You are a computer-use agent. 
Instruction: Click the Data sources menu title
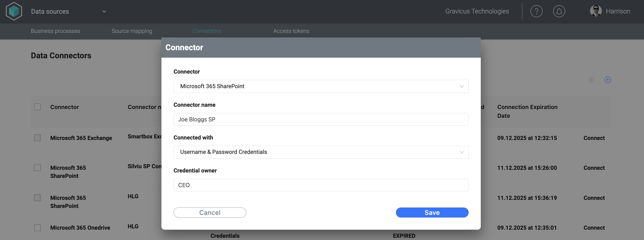(x=50, y=11)
